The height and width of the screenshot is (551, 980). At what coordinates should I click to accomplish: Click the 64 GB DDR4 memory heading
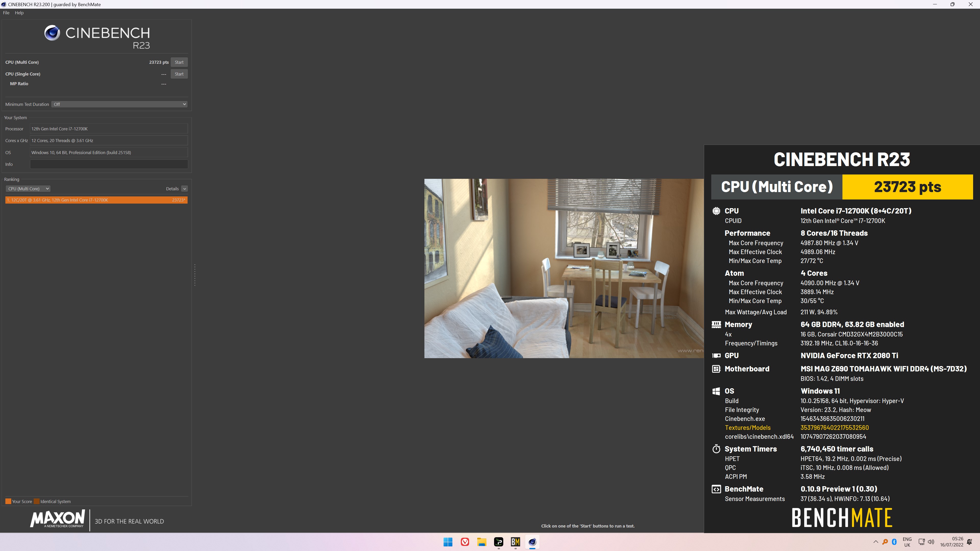852,324
